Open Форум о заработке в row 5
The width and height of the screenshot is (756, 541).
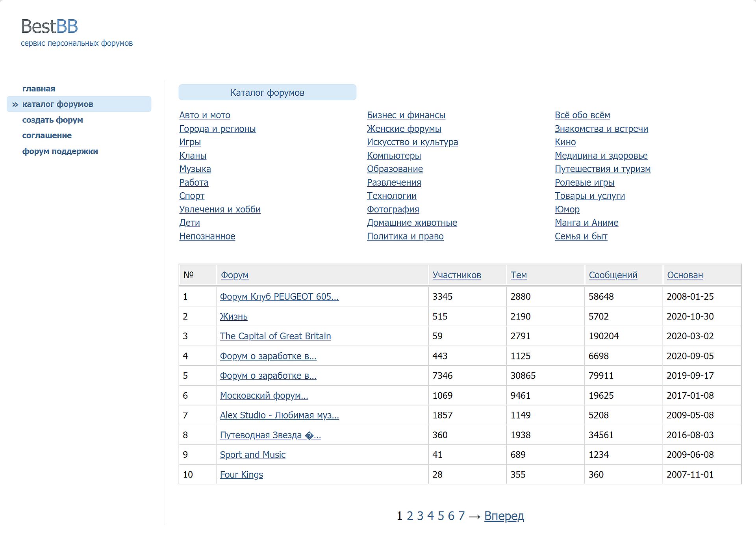click(x=268, y=376)
